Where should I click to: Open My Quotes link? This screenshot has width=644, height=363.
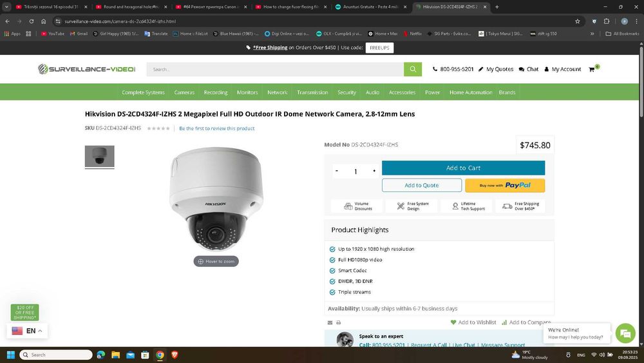[496, 69]
